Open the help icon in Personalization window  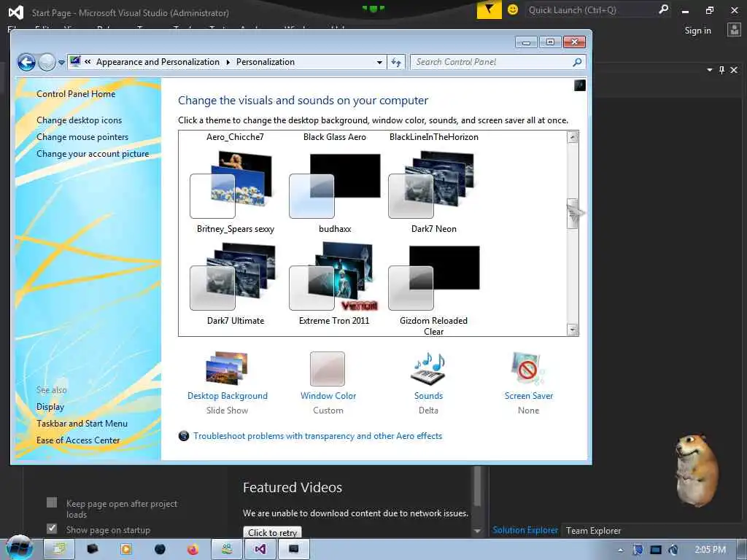tap(580, 85)
